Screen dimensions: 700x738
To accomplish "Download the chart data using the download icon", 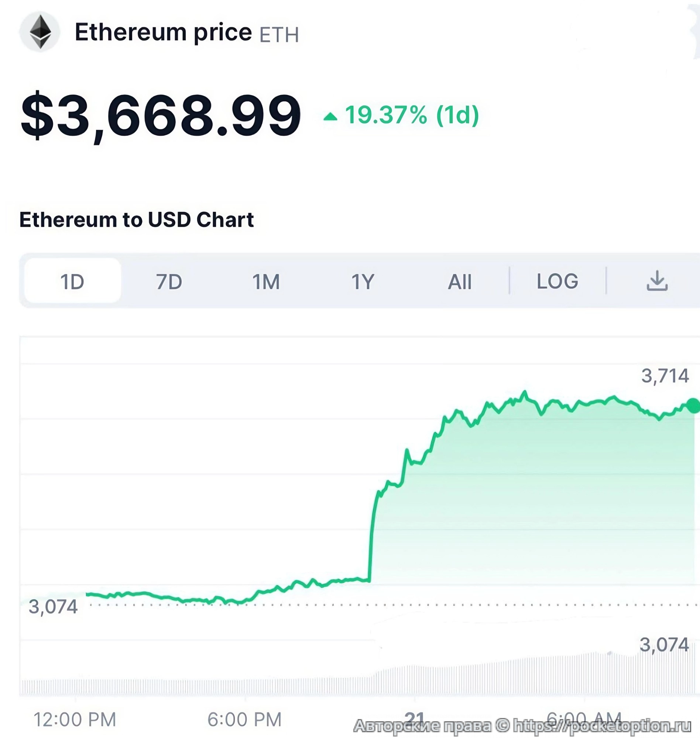I will click(657, 281).
